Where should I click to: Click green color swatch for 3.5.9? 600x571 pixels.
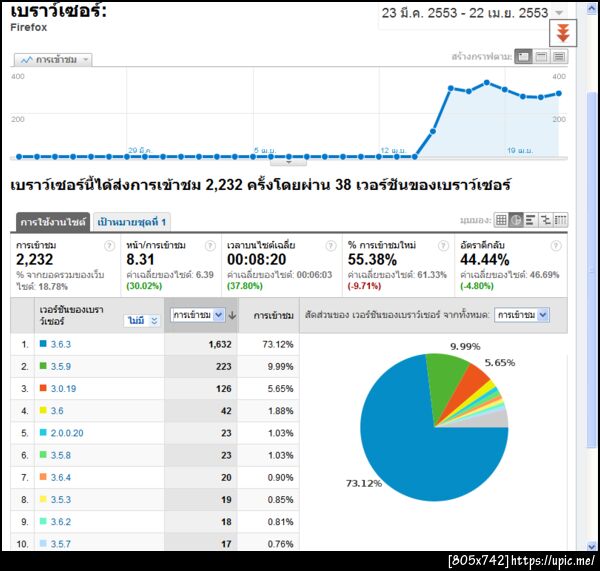click(43, 365)
